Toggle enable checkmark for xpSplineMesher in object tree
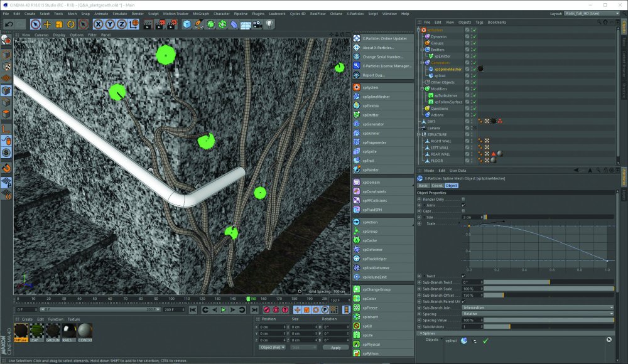 475,69
